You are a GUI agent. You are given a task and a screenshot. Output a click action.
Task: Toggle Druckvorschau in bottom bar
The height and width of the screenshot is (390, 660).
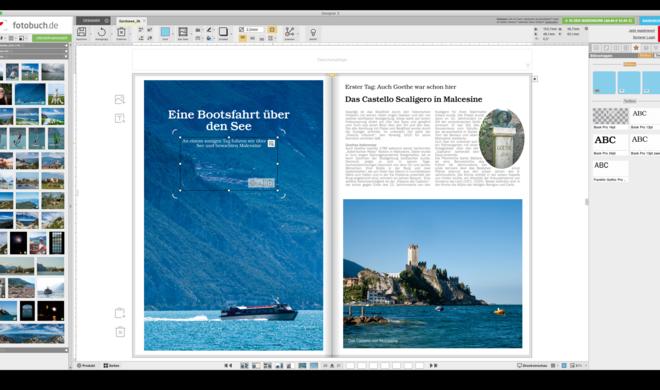tap(532, 366)
